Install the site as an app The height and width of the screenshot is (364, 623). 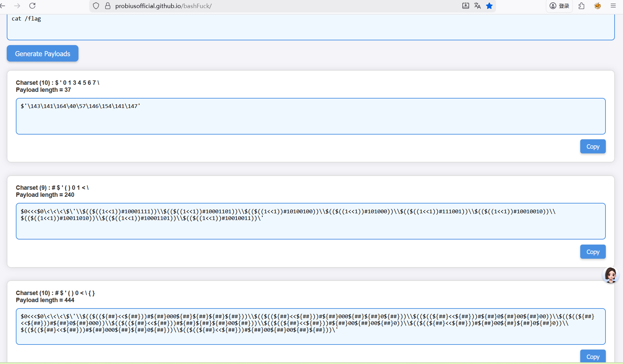[466, 6]
